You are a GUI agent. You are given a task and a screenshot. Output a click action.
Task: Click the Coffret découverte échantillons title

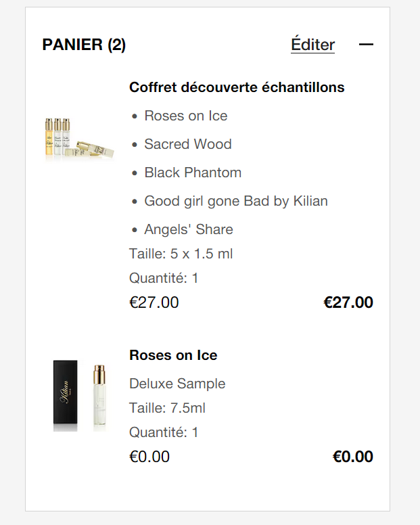point(237,87)
